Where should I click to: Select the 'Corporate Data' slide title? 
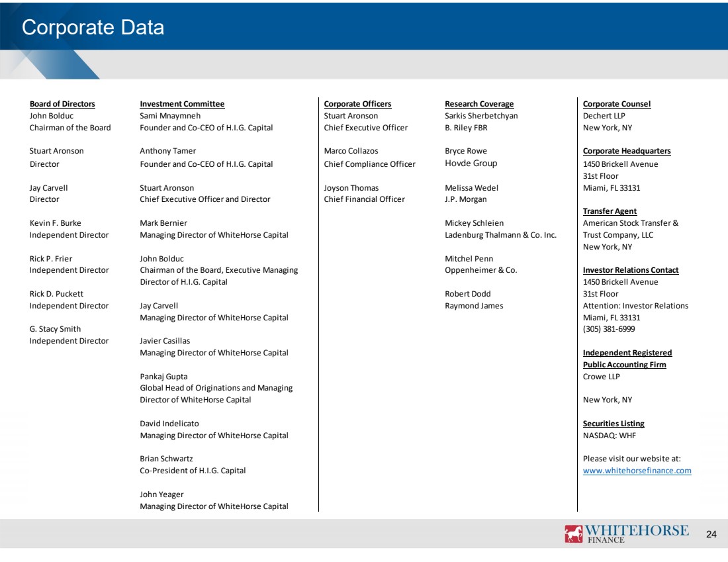click(93, 27)
